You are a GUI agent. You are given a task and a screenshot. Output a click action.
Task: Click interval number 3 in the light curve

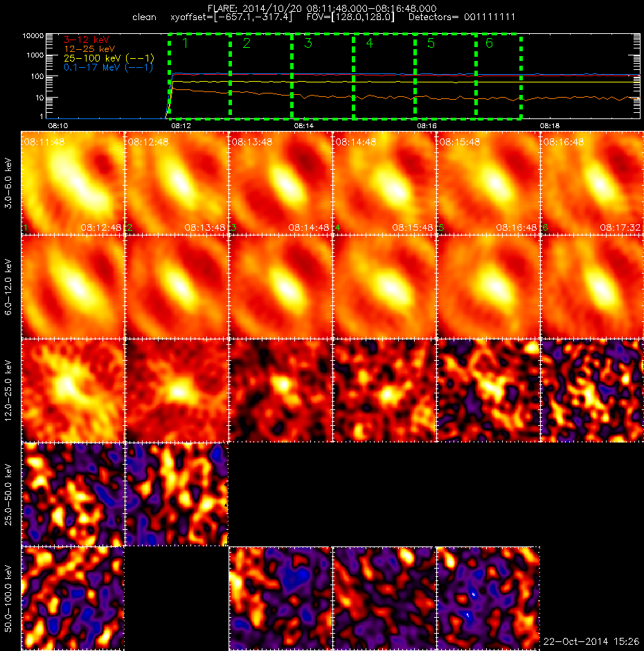click(x=308, y=43)
